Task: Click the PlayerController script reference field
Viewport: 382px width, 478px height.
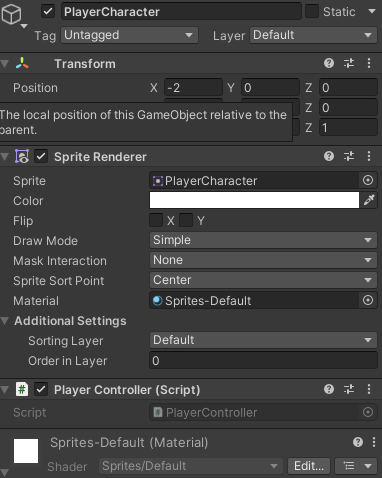Action: (x=254, y=412)
